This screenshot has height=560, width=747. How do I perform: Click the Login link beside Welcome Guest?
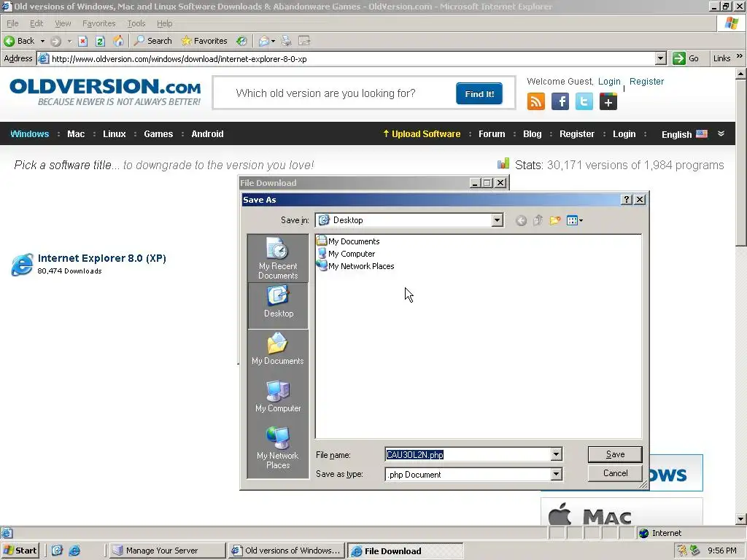click(609, 82)
